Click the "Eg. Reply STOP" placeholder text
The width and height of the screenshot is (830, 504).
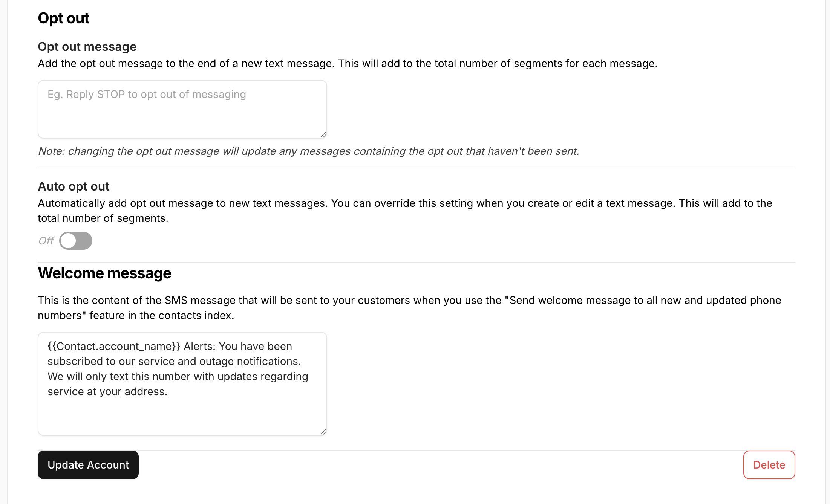[x=147, y=94]
